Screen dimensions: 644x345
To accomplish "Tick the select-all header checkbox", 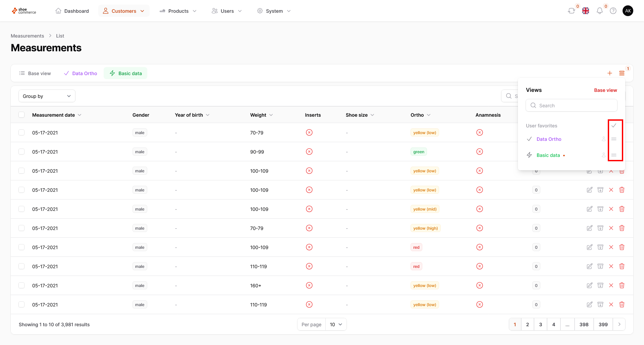I will [21, 115].
